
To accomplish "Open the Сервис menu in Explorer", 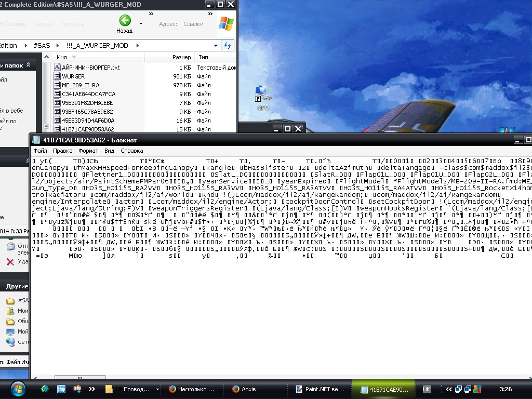I will 44,24.
